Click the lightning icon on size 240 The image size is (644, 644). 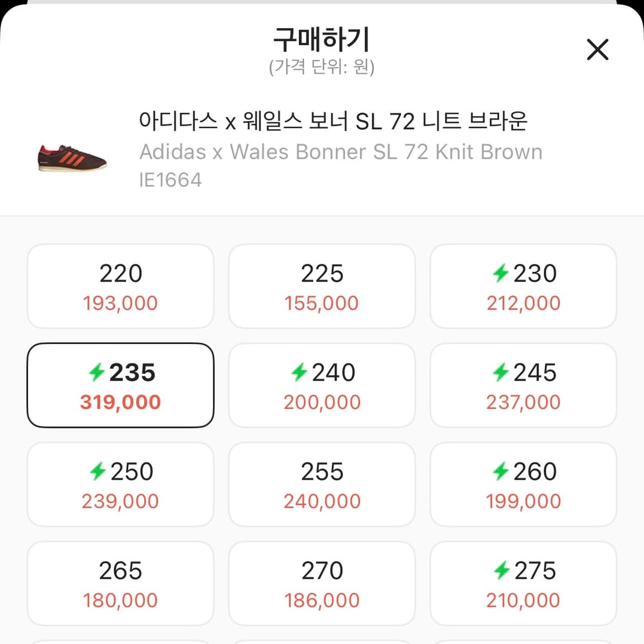[x=300, y=373]
